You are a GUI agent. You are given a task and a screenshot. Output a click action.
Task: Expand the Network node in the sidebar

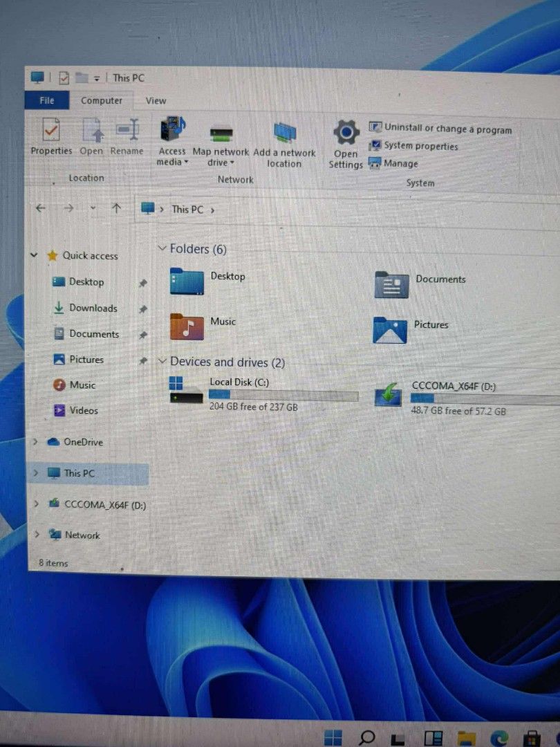(x=37, y=535)
